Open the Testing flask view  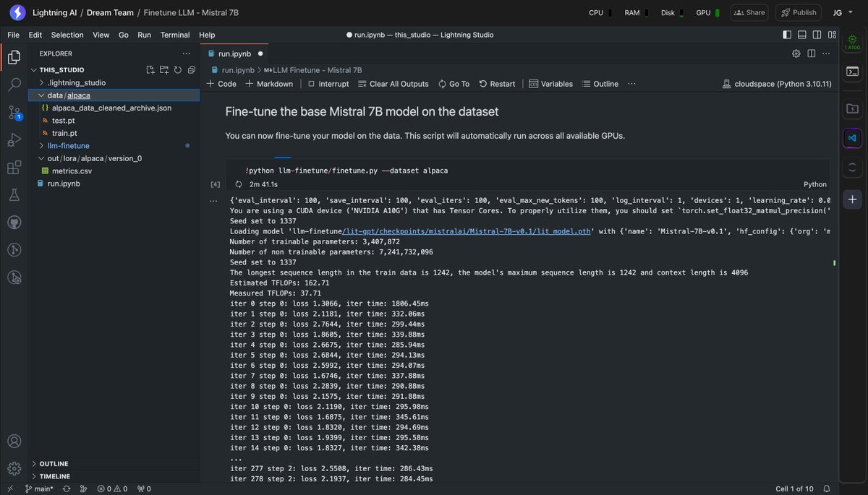(14, 195)
